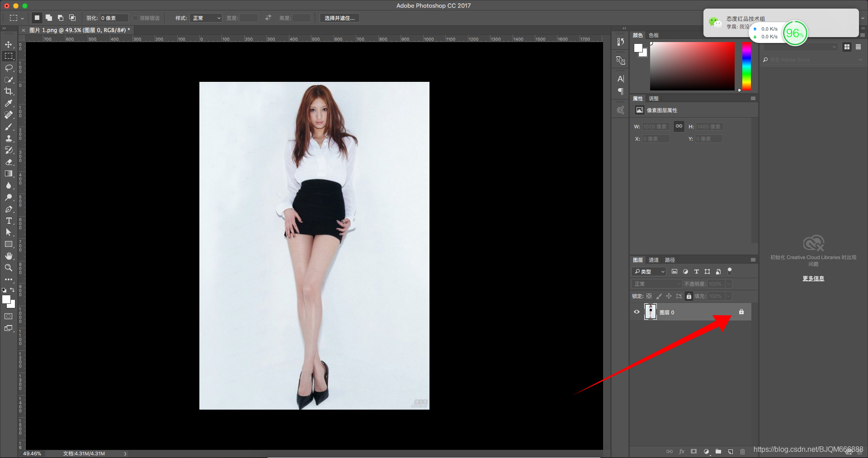Viewport: 868px width, 458px height.
Task: Select the Eyedropper tool
Action: tap(9, 103)
